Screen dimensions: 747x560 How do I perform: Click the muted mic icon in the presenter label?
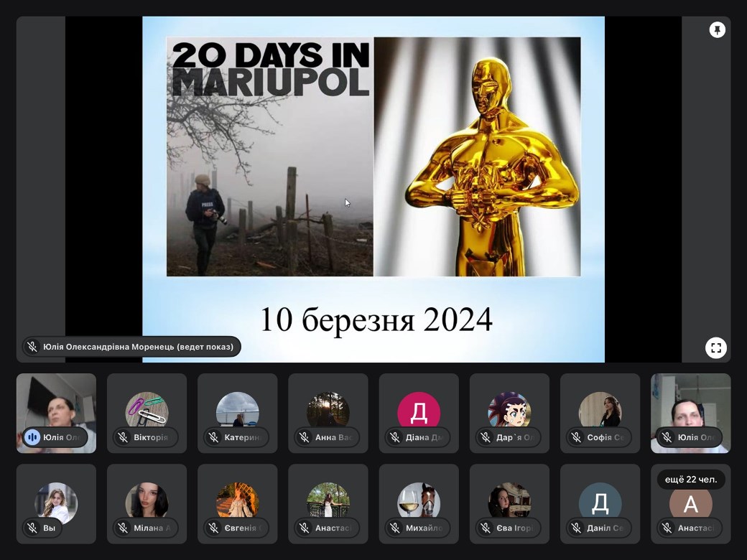32,347
